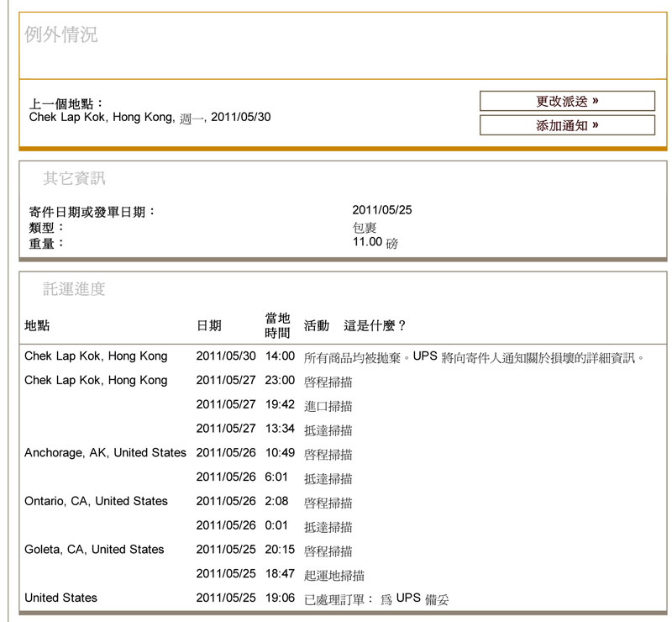672x622 pixels.
Task: Click the 活動 column header
Action: 316,325
